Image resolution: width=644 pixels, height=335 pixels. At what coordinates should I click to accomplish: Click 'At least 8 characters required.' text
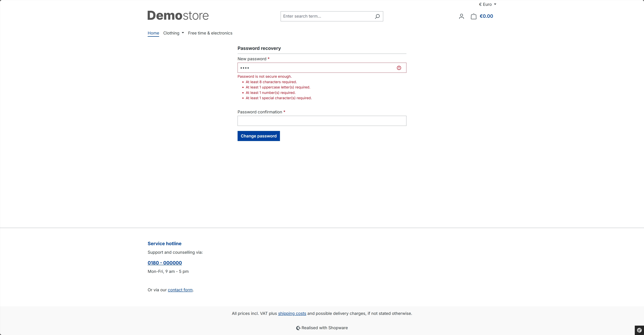coord(271,82)
